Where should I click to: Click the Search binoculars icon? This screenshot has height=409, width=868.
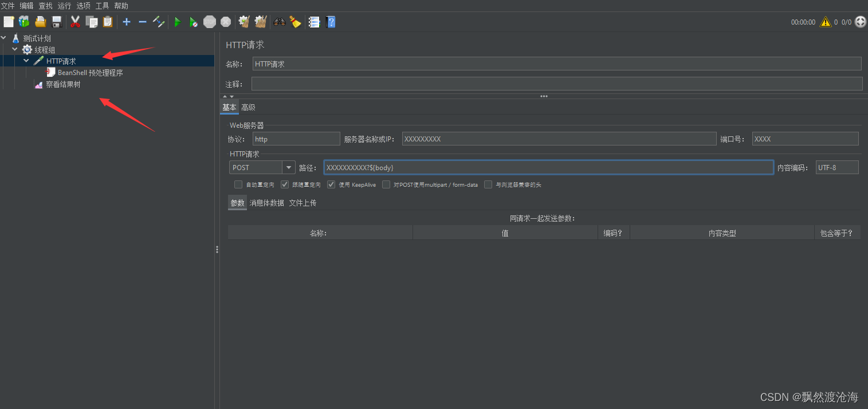280,22
